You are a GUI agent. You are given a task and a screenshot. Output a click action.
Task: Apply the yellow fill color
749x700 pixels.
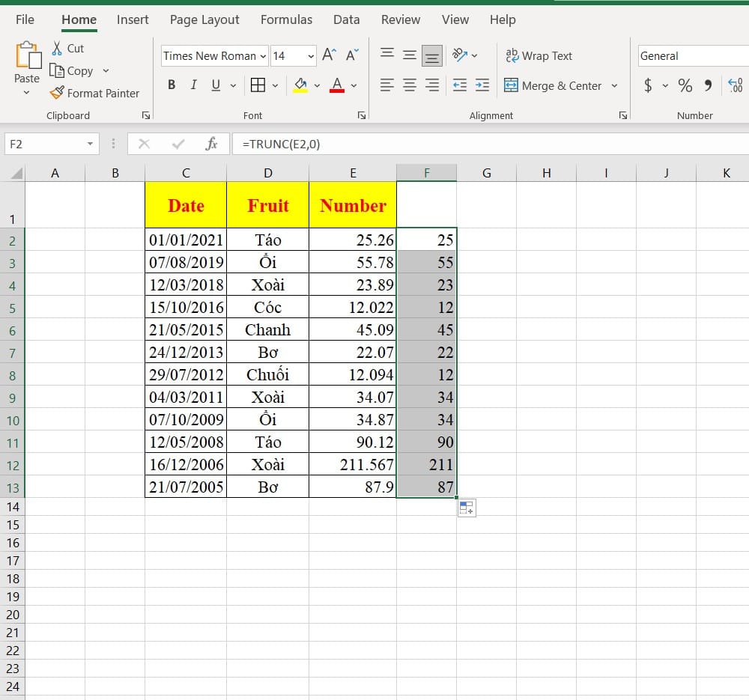point(300,85)
